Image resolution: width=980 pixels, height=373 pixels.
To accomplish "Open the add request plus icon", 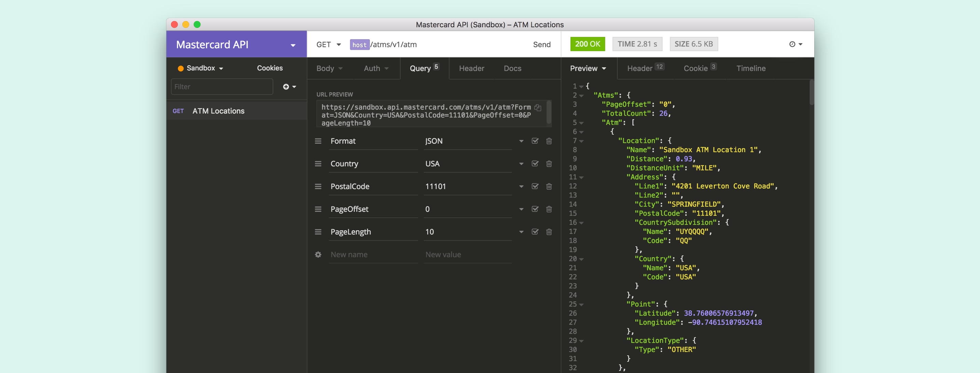I will (286, 87).
